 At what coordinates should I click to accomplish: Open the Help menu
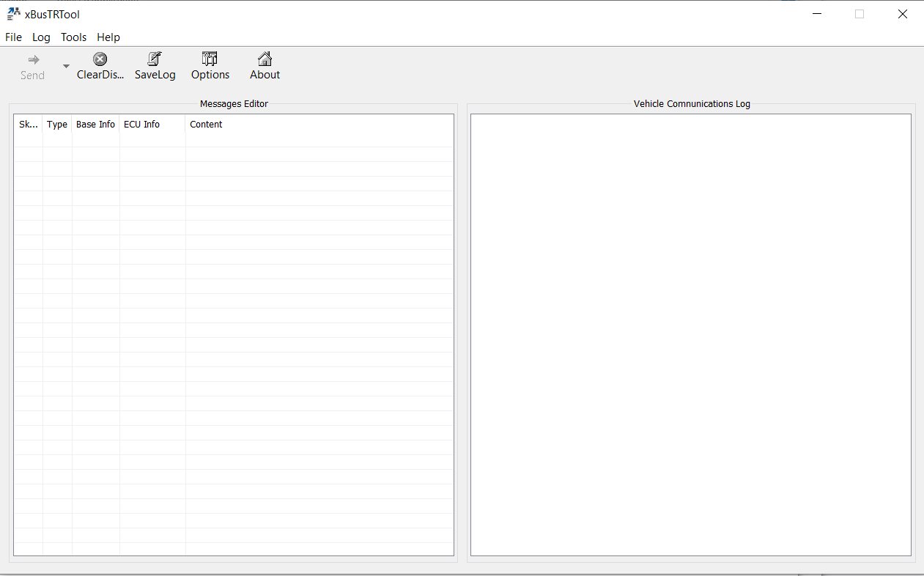[108, 37]
